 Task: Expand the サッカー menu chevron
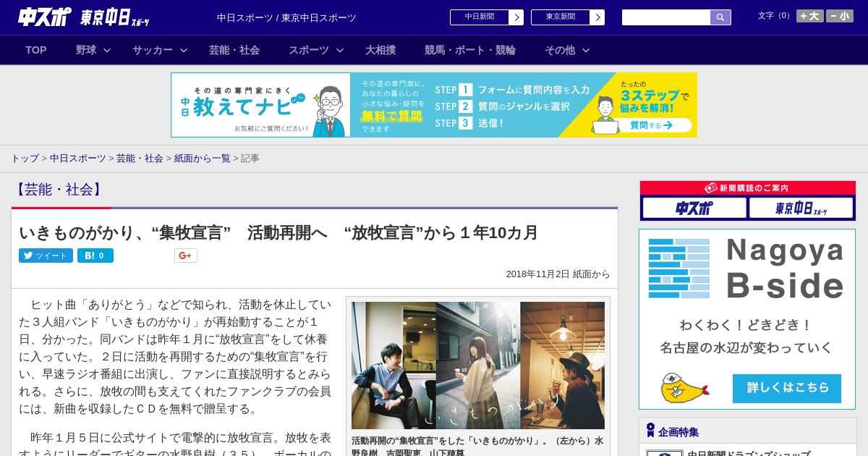pos(184,51)
